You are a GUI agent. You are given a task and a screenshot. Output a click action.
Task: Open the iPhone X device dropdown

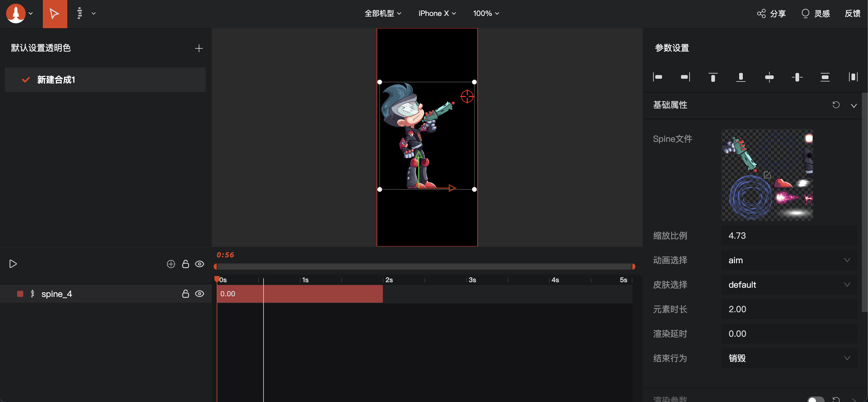[437, 13]
